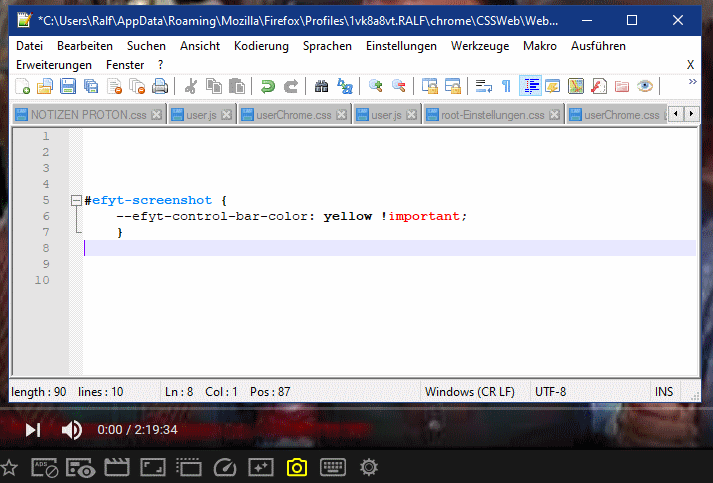
Task: Close the NOTIZEN PROTON.css tab
Action: pos(157,115)
